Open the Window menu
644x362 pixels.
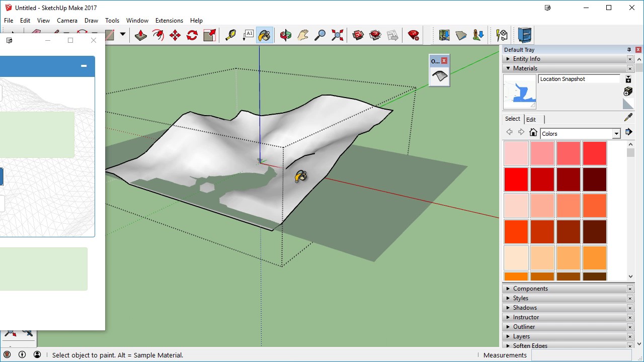click(x=137, y=21)
